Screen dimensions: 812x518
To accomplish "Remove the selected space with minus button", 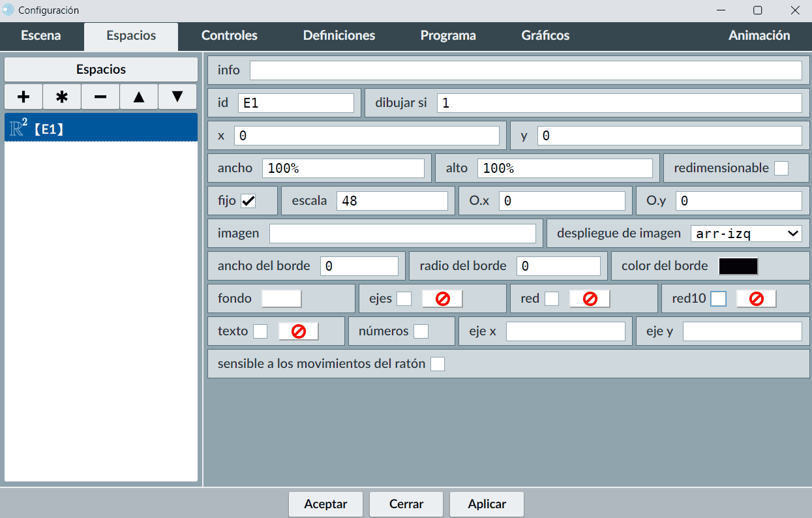I will pos(100,97).
